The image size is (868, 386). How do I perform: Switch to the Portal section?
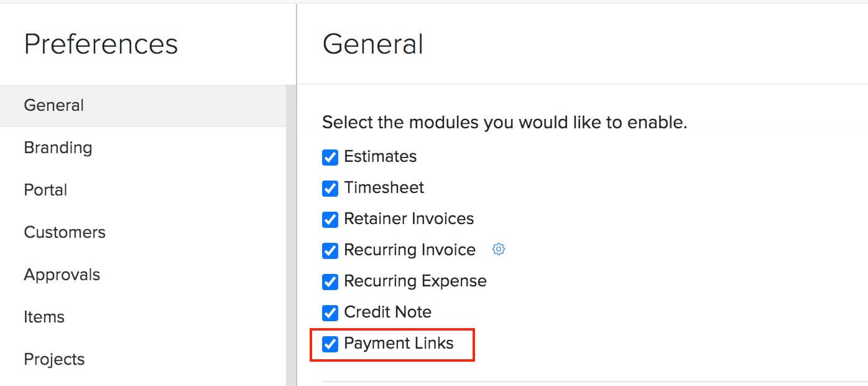tap(45, 191)
